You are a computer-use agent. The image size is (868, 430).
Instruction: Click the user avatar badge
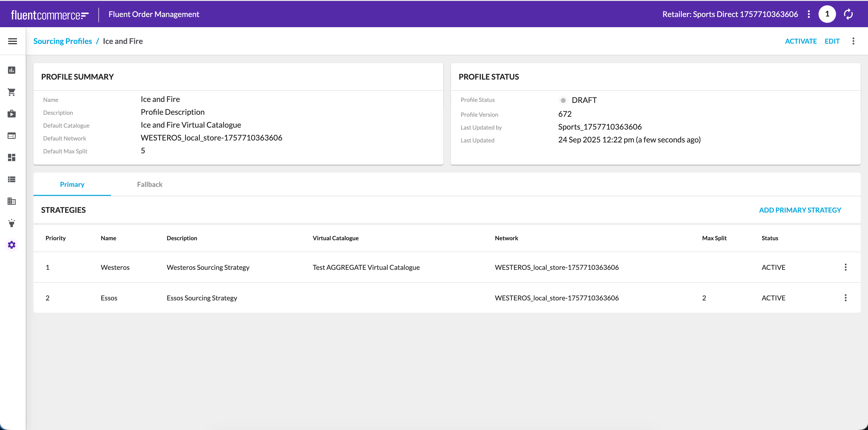pos(827,14)
